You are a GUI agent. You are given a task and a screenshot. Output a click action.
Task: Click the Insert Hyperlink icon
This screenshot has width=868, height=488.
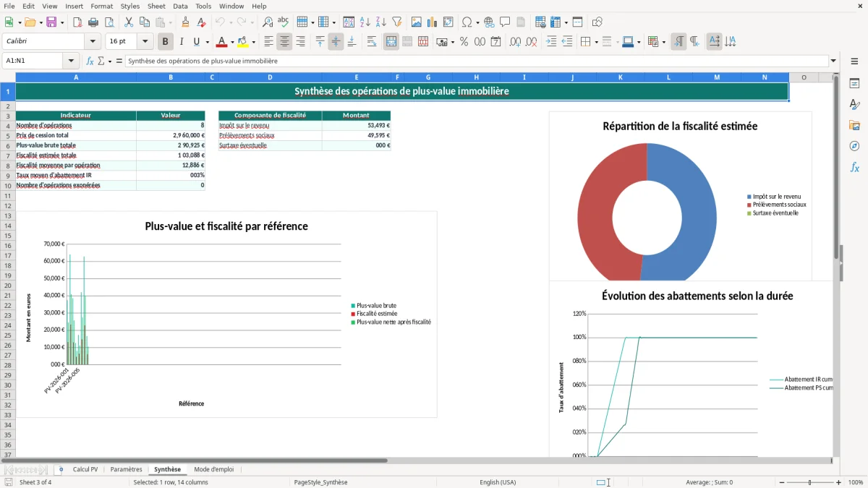(x=489, y=22)
